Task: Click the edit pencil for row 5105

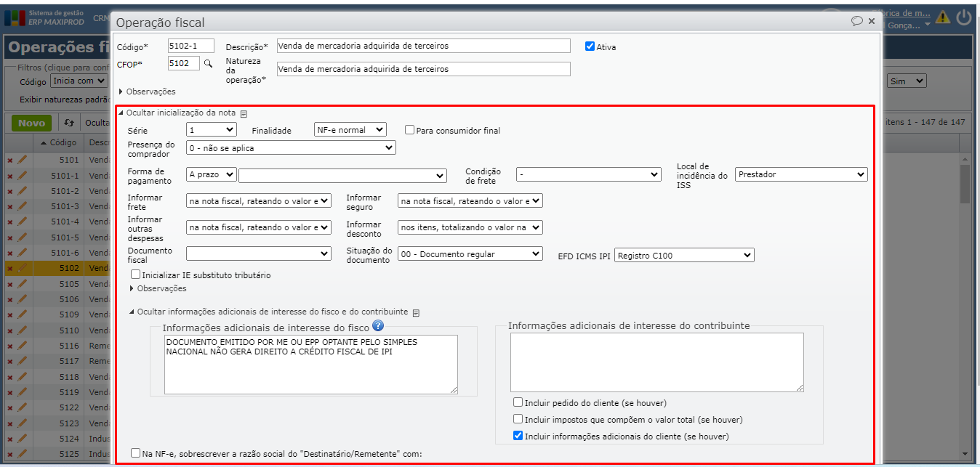Action: click(22, 283)
